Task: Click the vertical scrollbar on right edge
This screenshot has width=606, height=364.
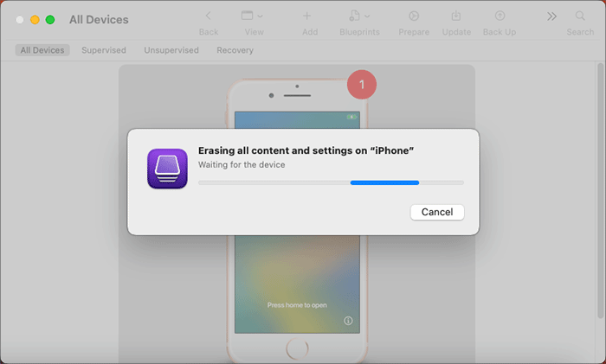Action: [x=600, y=191]
